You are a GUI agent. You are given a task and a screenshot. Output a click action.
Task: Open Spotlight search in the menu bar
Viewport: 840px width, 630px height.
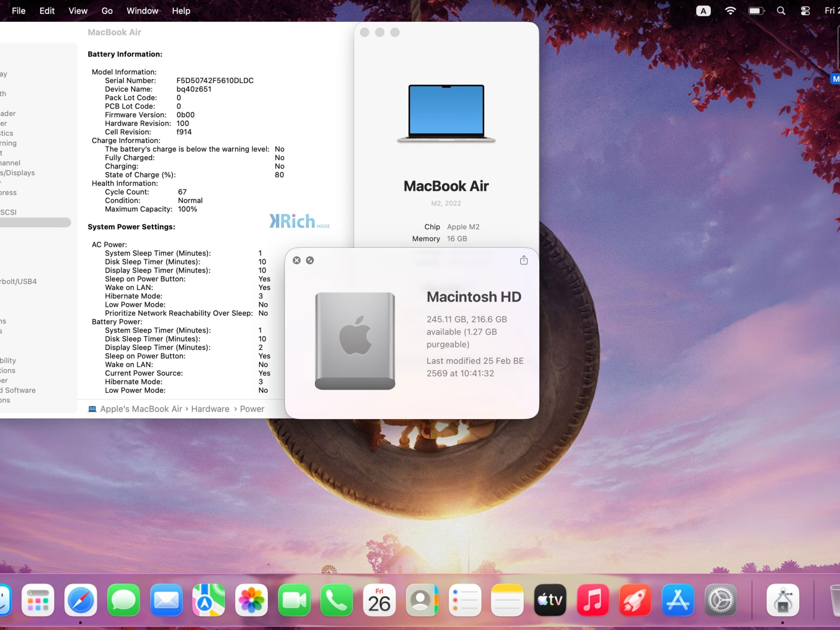(781, 10)
